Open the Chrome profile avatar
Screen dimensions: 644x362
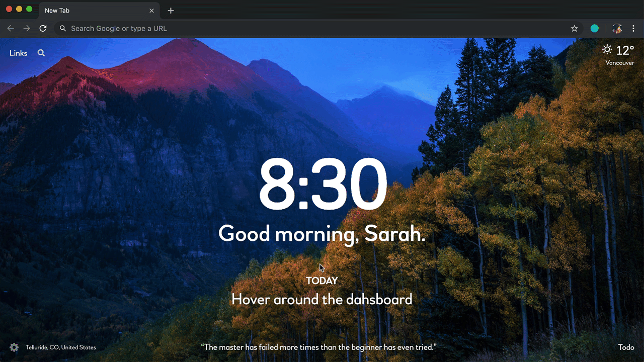tap(617, 29)
